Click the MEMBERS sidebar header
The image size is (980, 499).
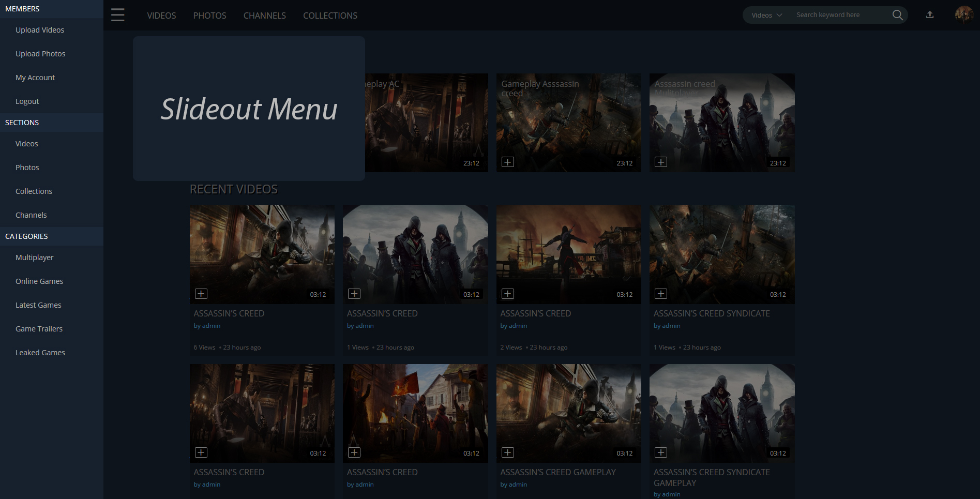[x=52, y=9]
